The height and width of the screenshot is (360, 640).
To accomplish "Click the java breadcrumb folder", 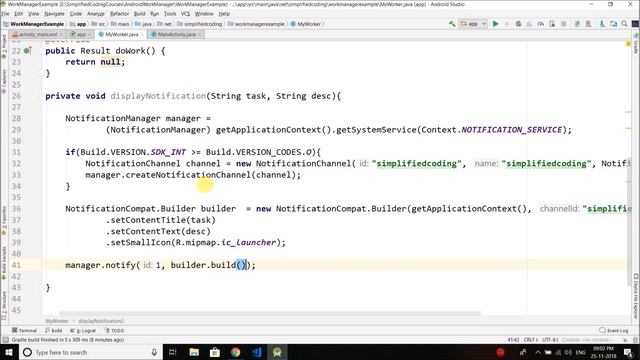I will coord(143,24).
